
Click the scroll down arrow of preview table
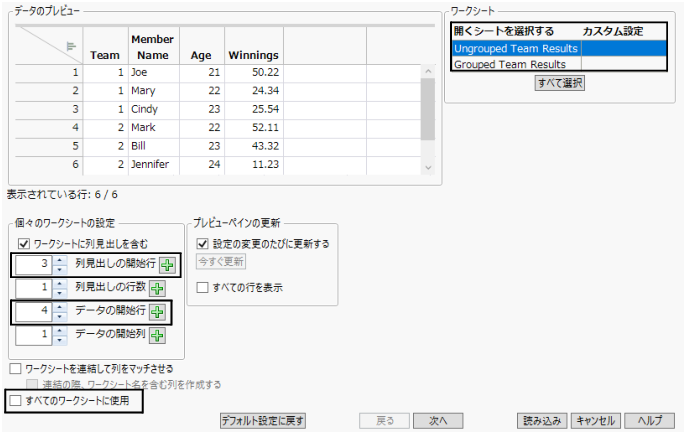(x=428, y=168)
